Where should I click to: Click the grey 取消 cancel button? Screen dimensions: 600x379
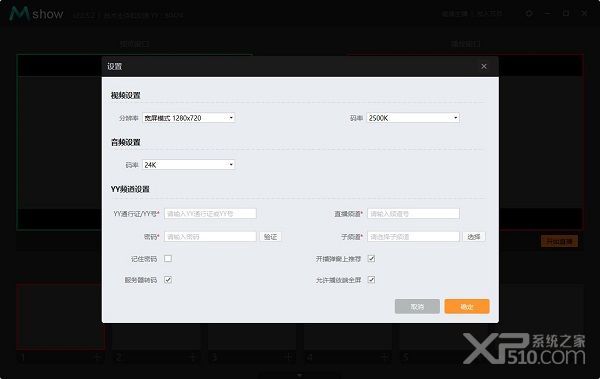point(417,307)
